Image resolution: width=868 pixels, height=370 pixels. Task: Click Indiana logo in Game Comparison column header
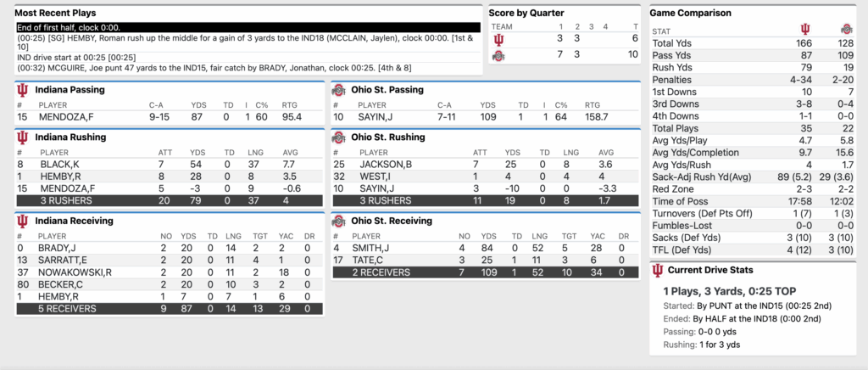(804, 31)
